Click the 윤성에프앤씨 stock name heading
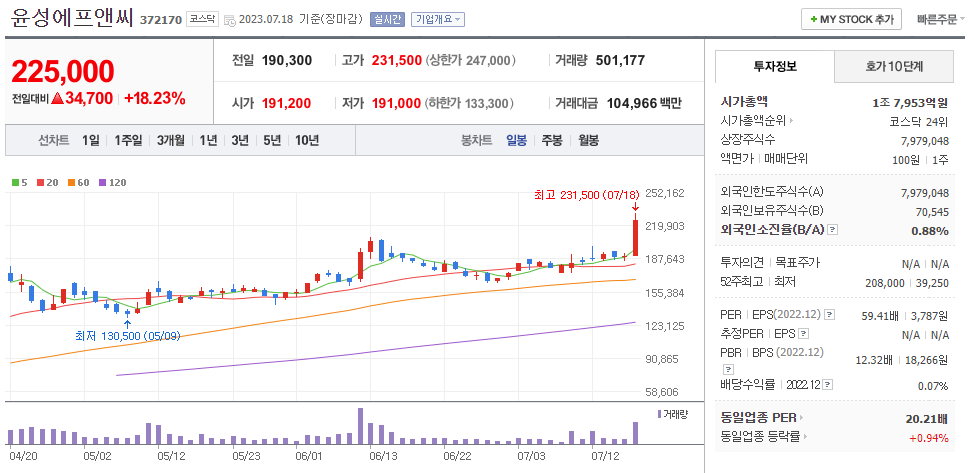Viewport: 974px width, 473px height. pos(72,19)
